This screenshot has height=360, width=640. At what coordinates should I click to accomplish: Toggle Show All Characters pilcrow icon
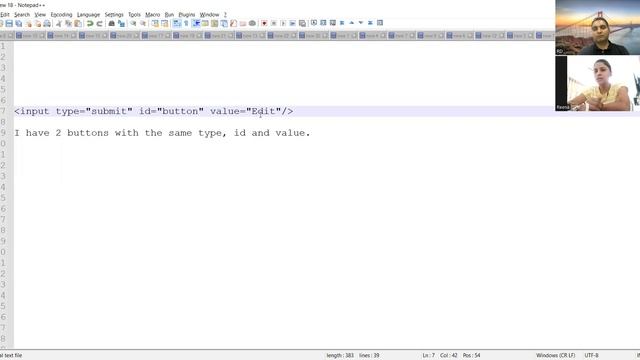[x=186, y=23]
